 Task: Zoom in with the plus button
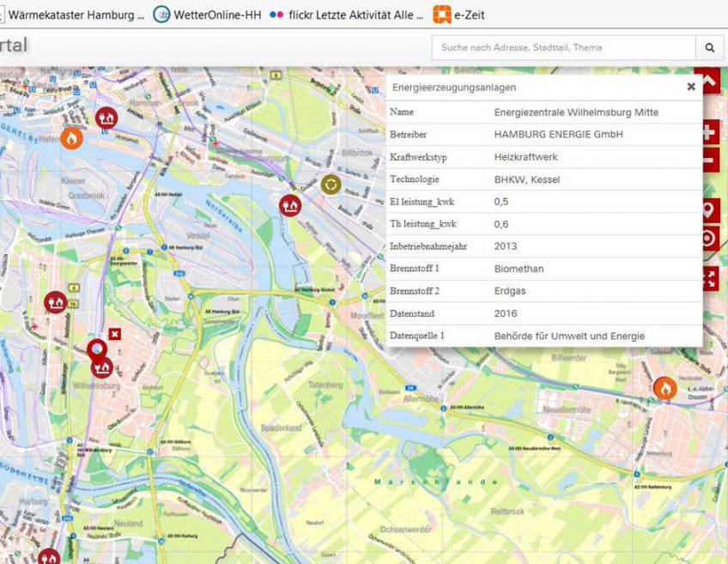(x=709, y=133)
